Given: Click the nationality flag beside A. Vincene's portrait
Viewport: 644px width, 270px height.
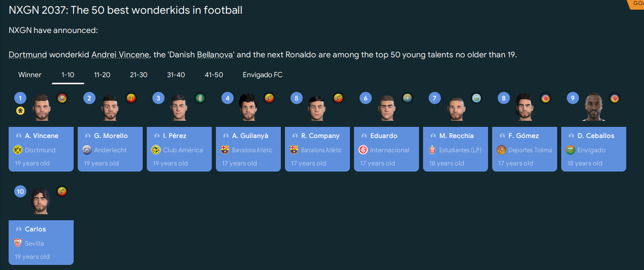Looking at the screenshot, I should [x=62, y=98].
